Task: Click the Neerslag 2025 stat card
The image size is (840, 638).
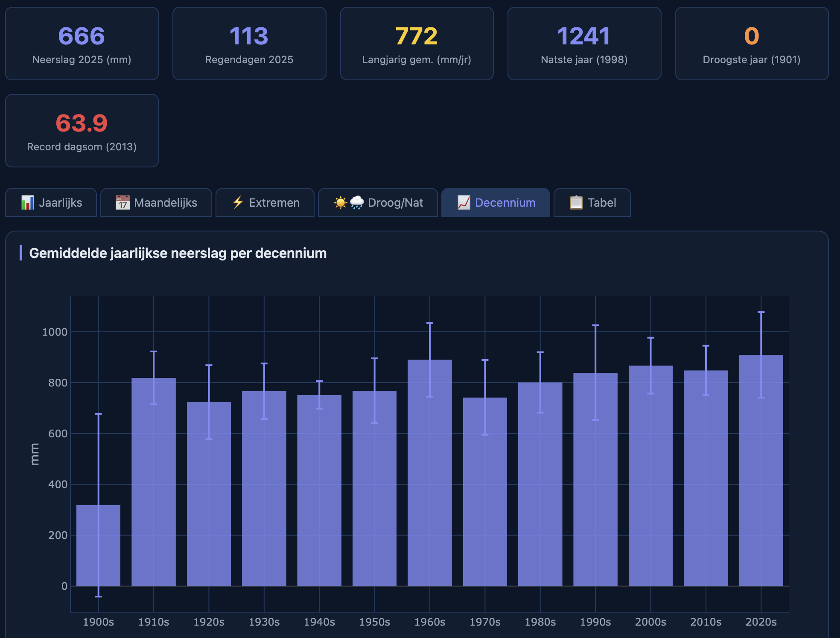Action: 82,44
